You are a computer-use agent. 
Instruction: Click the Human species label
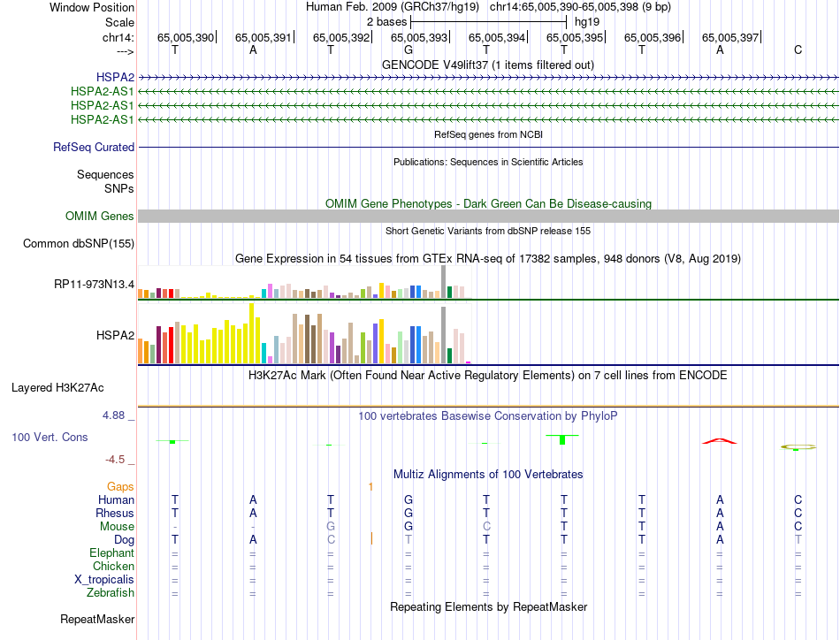pyautogui.click(x=116, y=500)
